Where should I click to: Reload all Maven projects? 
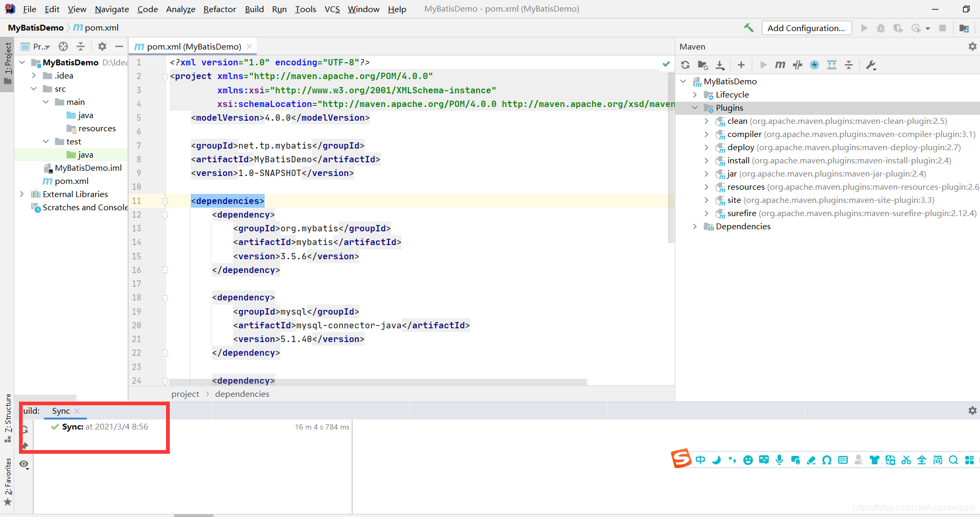point(685,65)
